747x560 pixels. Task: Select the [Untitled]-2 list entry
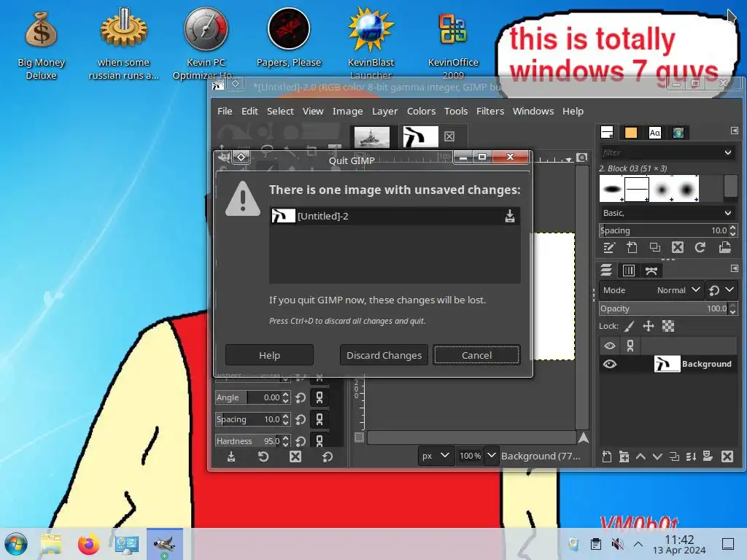pyautogui.click(x=395, y=216)
